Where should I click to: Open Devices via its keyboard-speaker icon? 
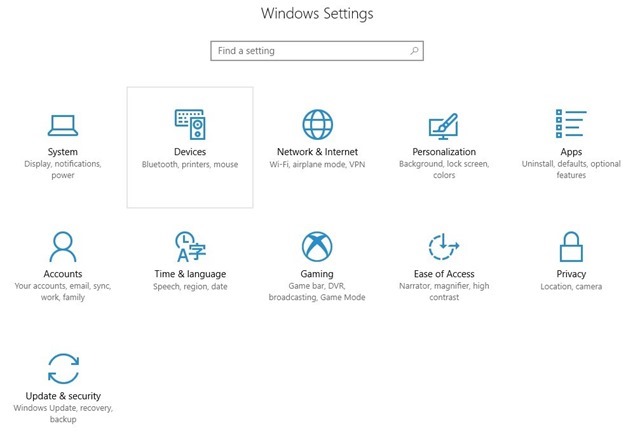[x=190, y=124]
